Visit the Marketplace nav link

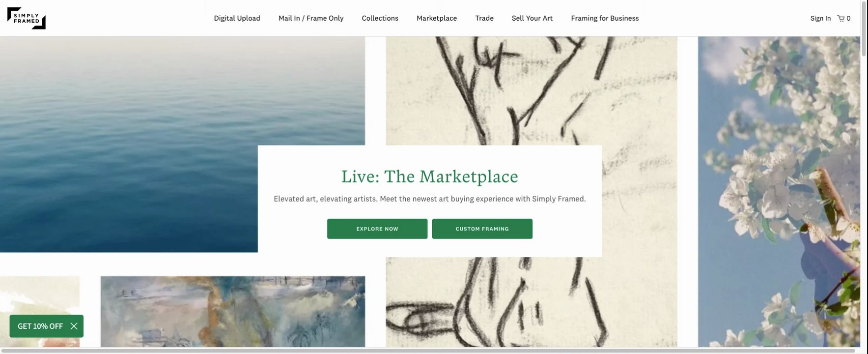click(437, 18)
